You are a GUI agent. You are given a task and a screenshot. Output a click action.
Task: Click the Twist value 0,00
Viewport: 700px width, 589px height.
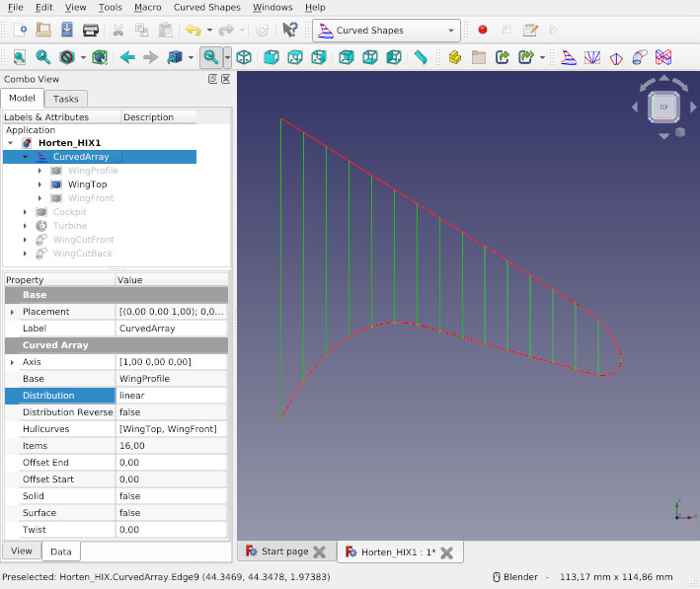tap(172, 530)
